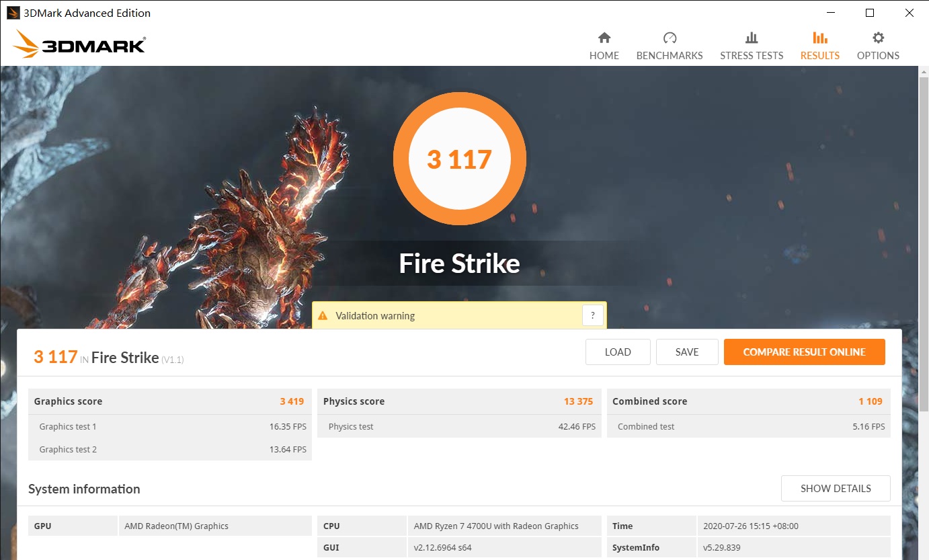
Task: Click the orange 3 117 score circle
Action: pos(460,159)
